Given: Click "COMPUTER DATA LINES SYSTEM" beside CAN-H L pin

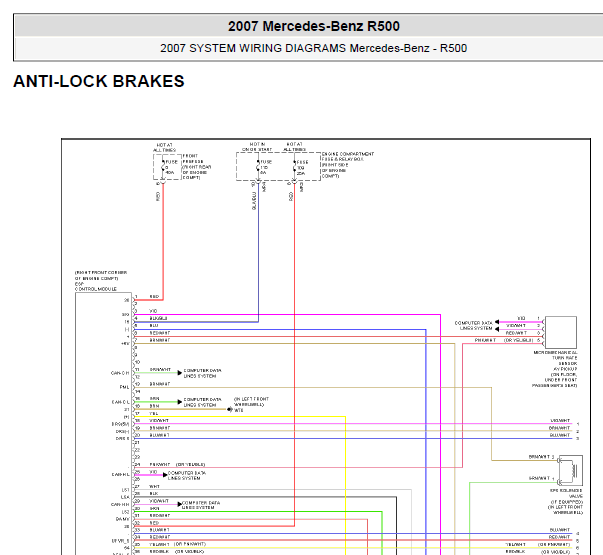Looking at the screenshot, I should (x=187, y=475).
